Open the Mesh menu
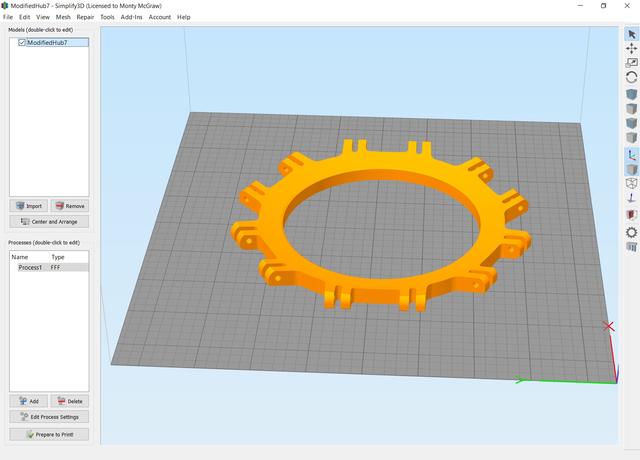Image resolution: width=640 pixels, height=460 pixels. click(63, 17)
